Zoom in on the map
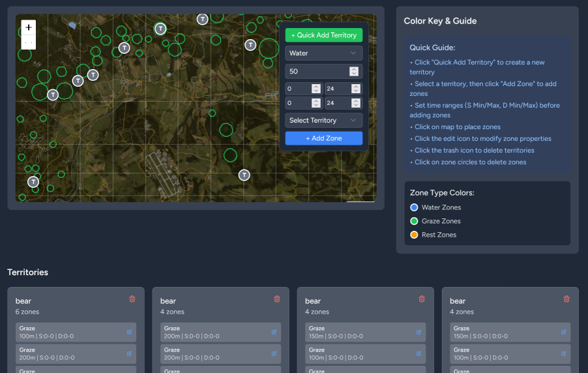 [x=29, y=27]
